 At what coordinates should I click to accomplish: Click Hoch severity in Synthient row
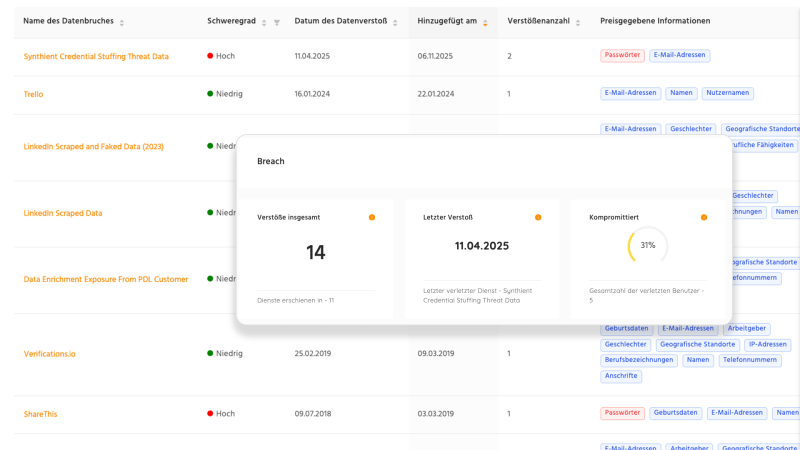[221, 56]
